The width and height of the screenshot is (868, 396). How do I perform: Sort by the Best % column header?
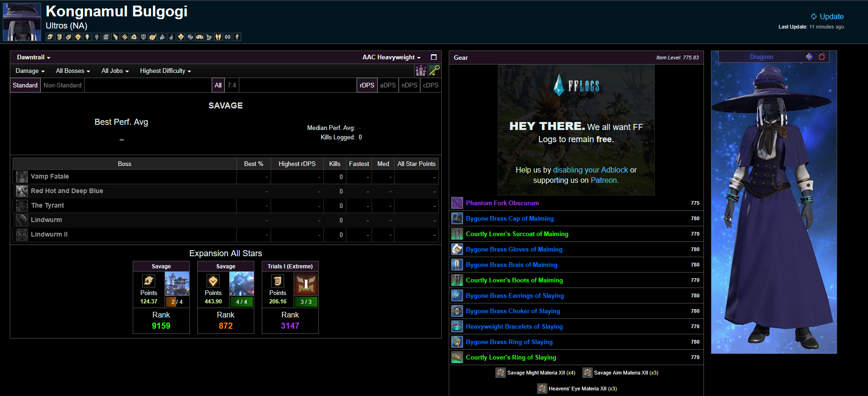[254, 164]
